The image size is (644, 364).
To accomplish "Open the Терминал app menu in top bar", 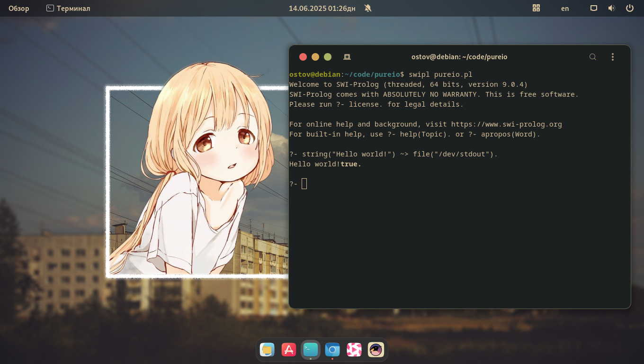I will click(68, 9).
